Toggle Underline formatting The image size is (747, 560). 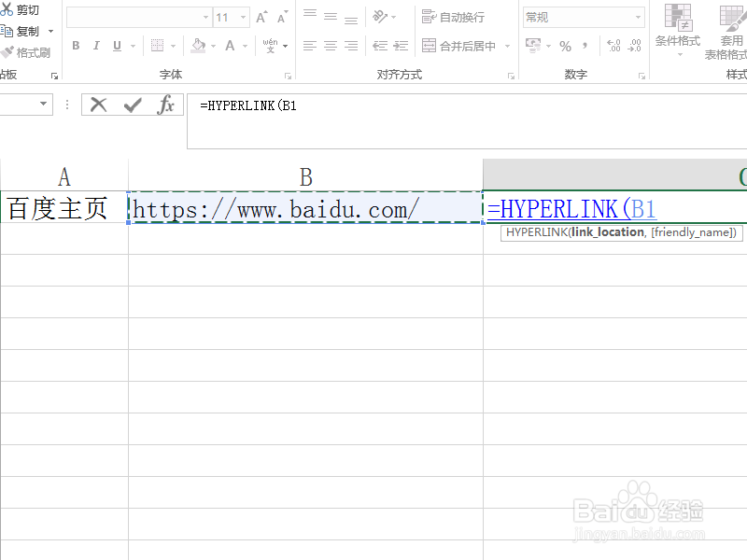pos(118,46)
